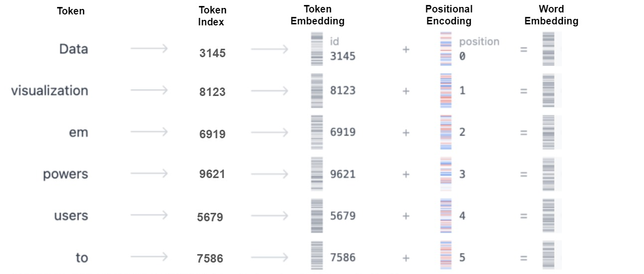Screen dimensions: 644x274
Task: Click the position number 3 label
Action: 462,175
